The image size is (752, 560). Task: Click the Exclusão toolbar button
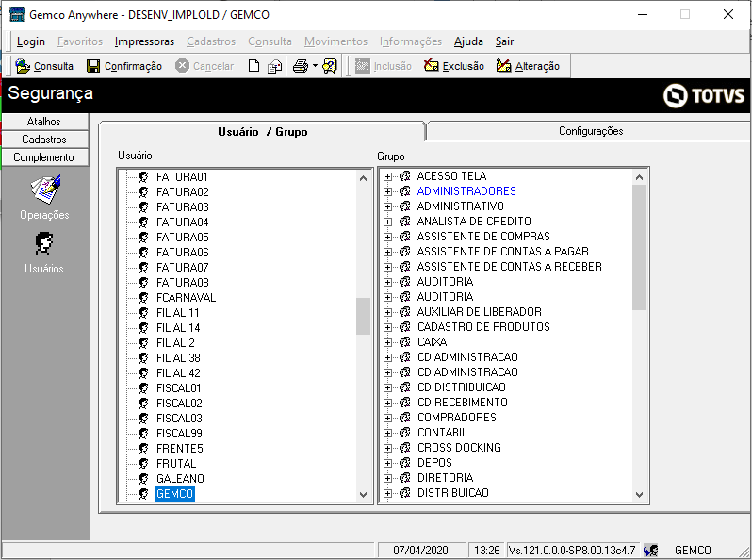[x=454, y=66]
